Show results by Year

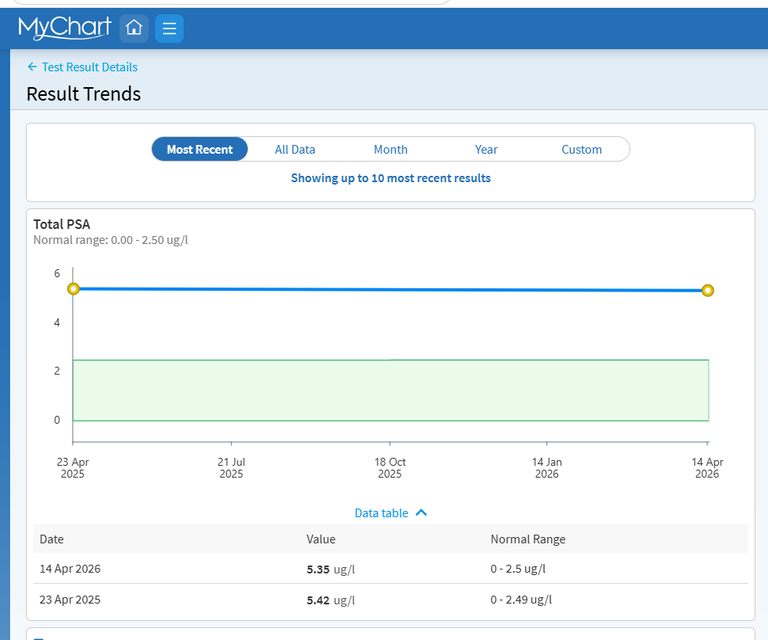click(486, 149)
